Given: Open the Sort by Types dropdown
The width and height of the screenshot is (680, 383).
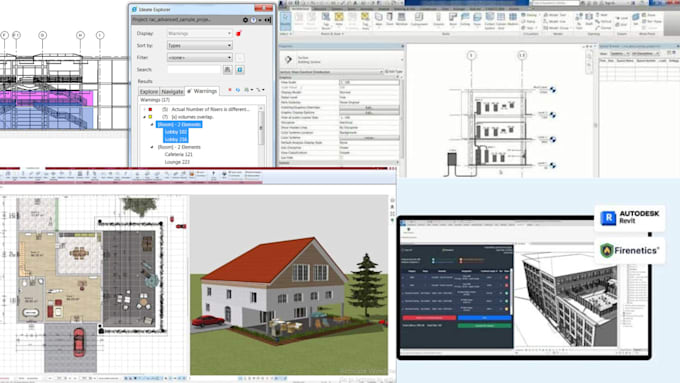Looking at the screenshot, I should click(x=200, y=46).
